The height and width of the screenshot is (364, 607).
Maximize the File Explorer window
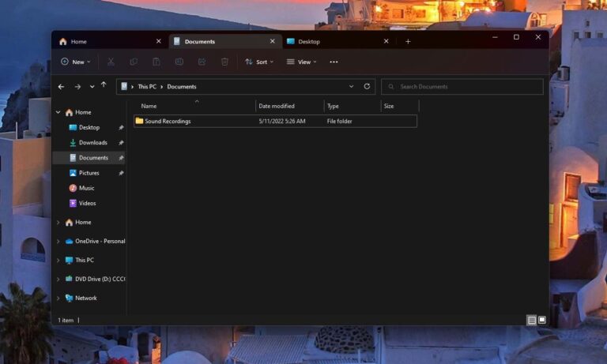coord(516,37)
